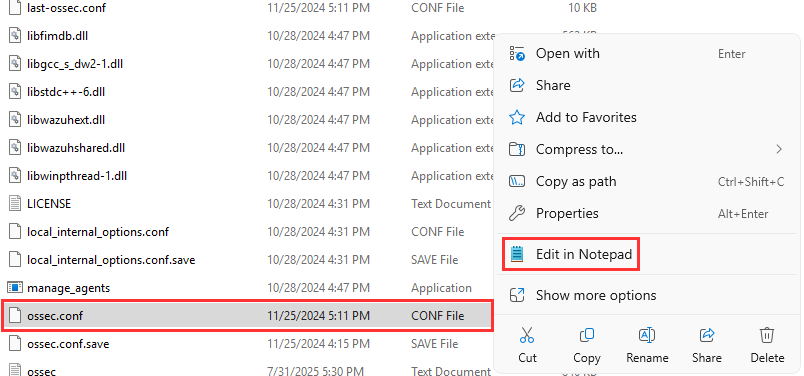Click the Rename icon
The height and width of the screenshot is (376, 804).
click(x=647, y=335)
